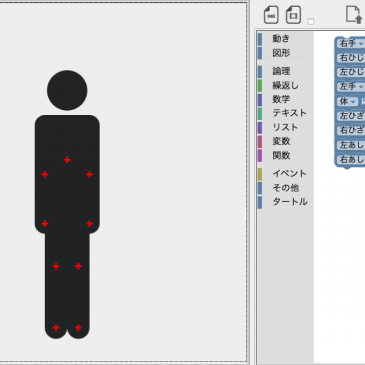
Task: Open the 右手 dropdown in the first block
Action: [x=351, y=43]
